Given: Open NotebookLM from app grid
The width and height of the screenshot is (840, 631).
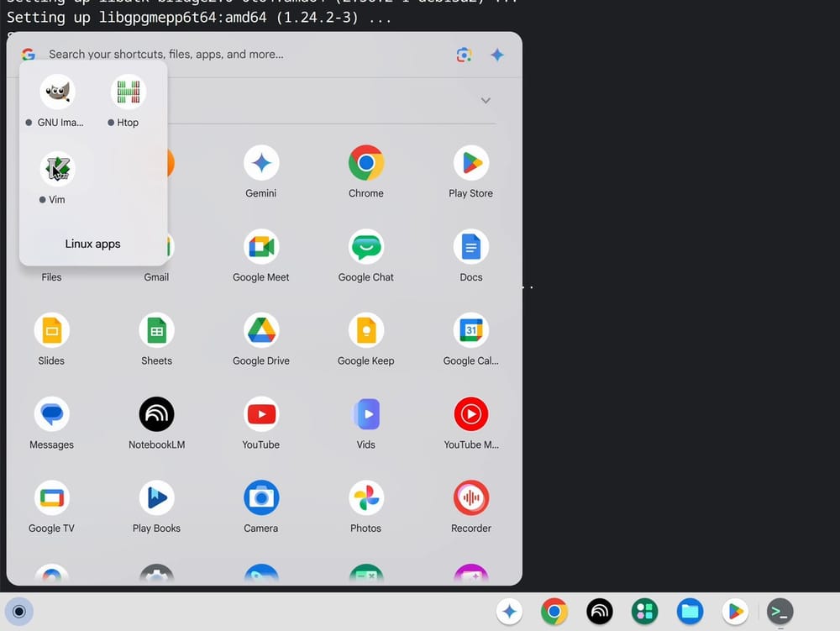Looking at the screenshot, I should 156,414.
